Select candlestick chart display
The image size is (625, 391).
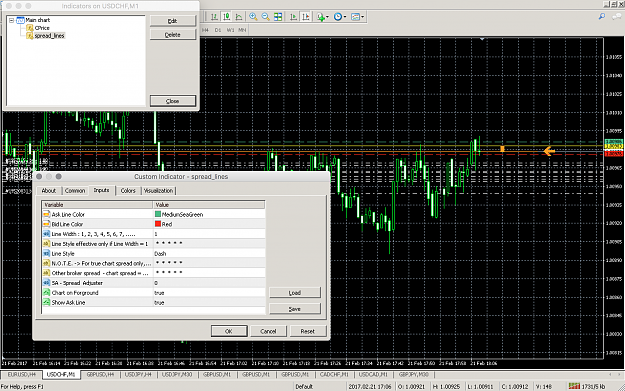[x=226, y=17]
